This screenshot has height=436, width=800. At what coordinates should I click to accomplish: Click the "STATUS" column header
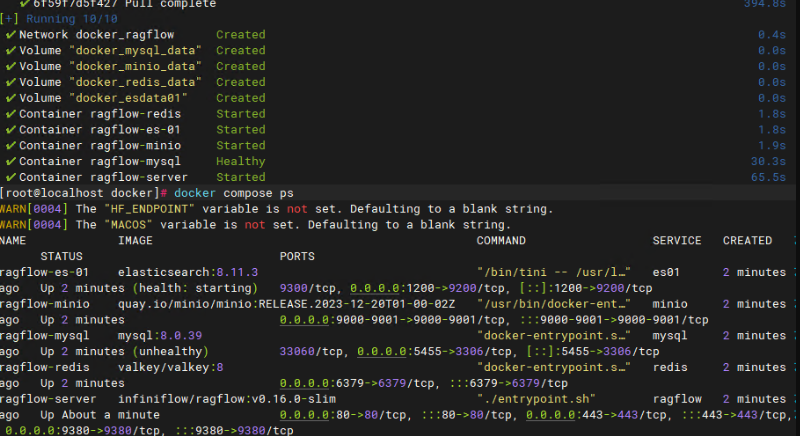click(x=61, y=256)
